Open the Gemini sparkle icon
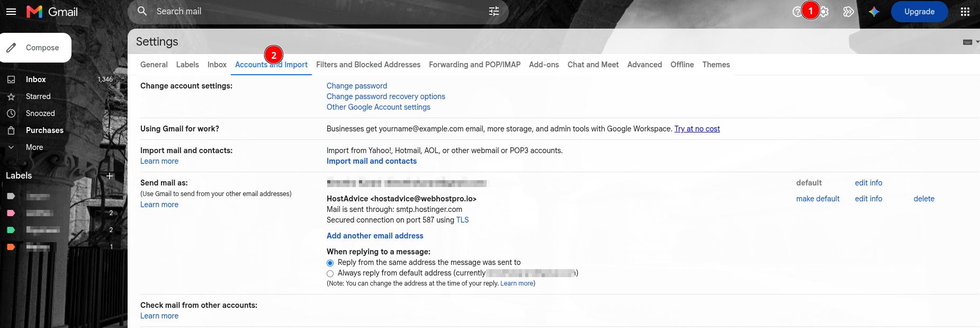980x328 pixels. coord(874,12)
